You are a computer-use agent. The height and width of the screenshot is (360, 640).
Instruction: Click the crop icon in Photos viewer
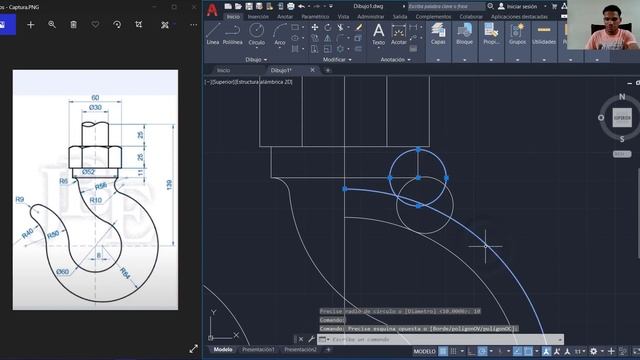(139, 24)
